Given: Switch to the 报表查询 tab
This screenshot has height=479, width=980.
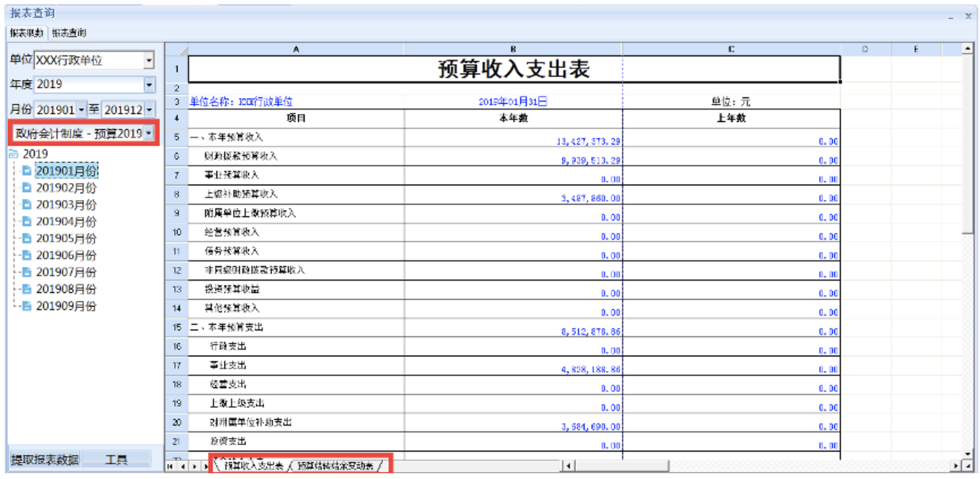Looking at the screenshot, I should click(69, 33).
